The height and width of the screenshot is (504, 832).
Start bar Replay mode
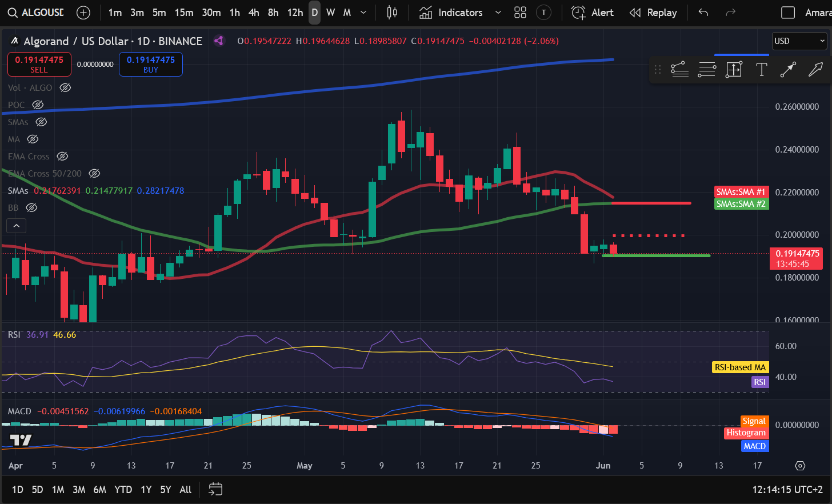[653, 13]
